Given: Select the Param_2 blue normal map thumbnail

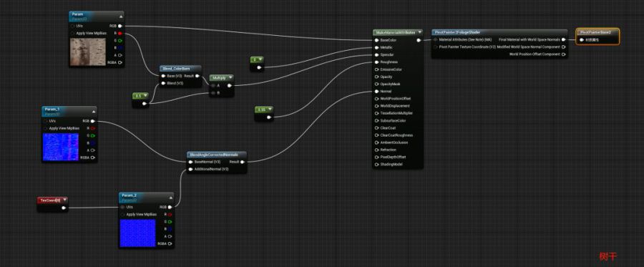Looking at the screenshot, I should tap(137, 233).
